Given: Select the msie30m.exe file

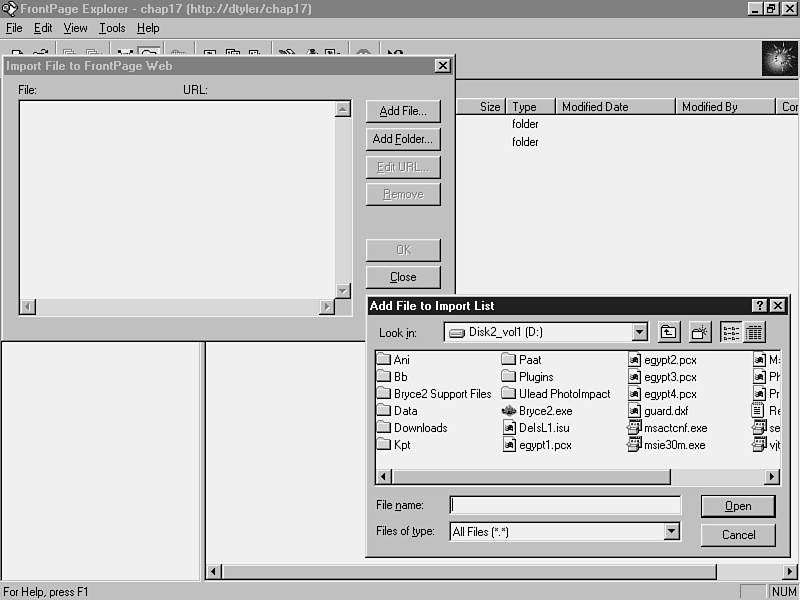Looking at the screenshot, I should (666, 445).
